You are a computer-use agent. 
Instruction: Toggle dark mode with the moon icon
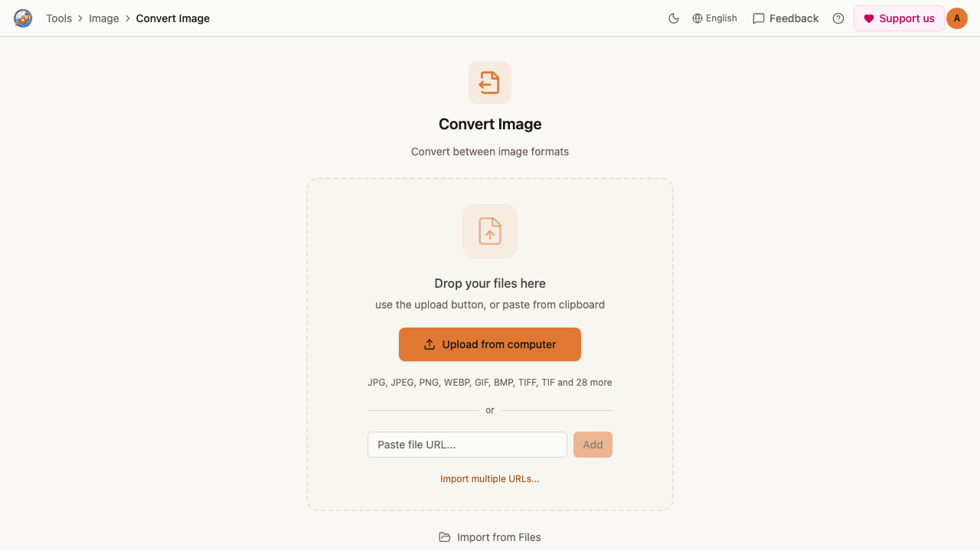674,18
